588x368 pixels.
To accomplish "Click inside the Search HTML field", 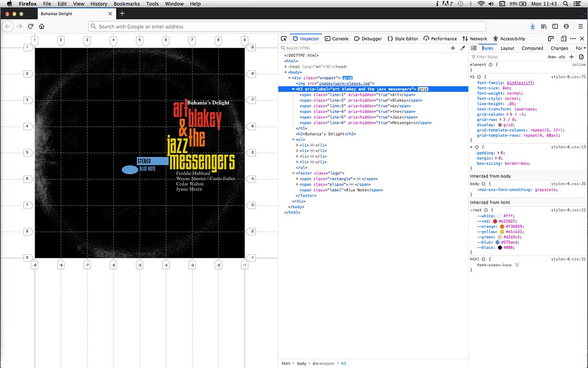I will click(318, 48).
